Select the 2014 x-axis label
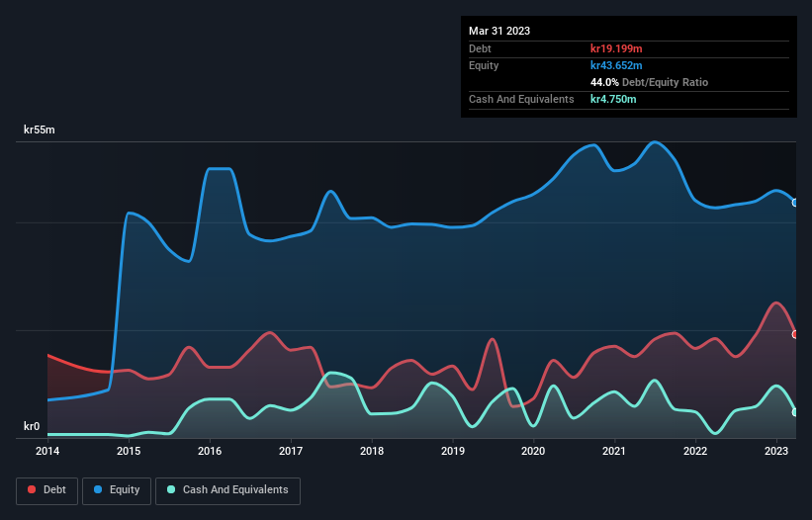812x520 pixels. (x=47, y=451)
